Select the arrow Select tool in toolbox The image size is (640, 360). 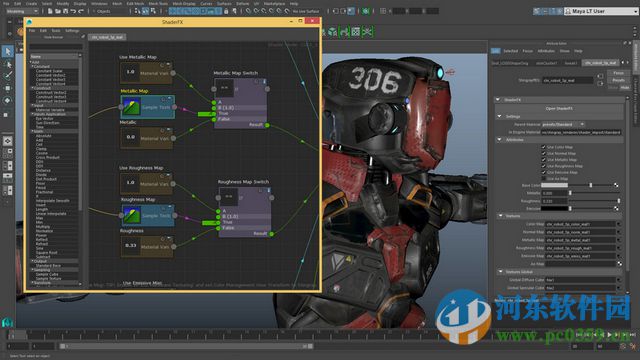click(7, 51)
